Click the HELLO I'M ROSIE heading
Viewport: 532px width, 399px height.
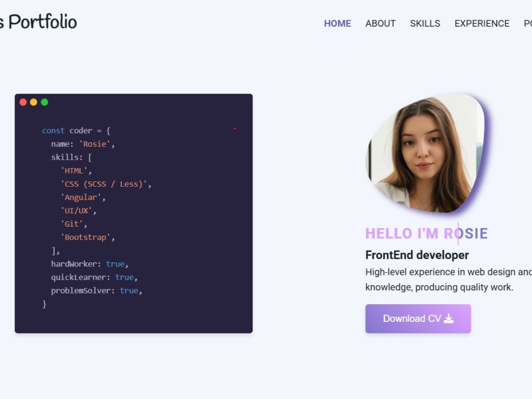coord(427,234)
